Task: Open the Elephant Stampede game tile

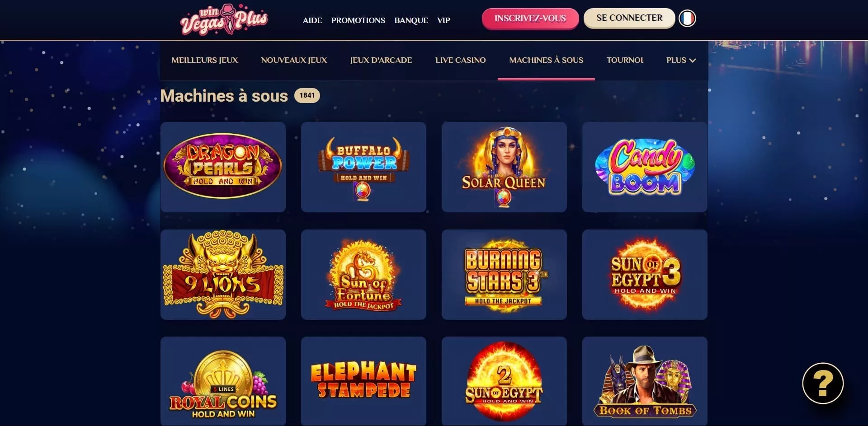Action: [363, 381]
